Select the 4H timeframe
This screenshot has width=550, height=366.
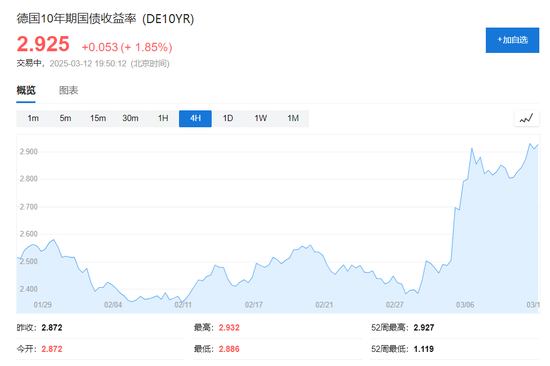pyautogui.click(x=195, y=118)
